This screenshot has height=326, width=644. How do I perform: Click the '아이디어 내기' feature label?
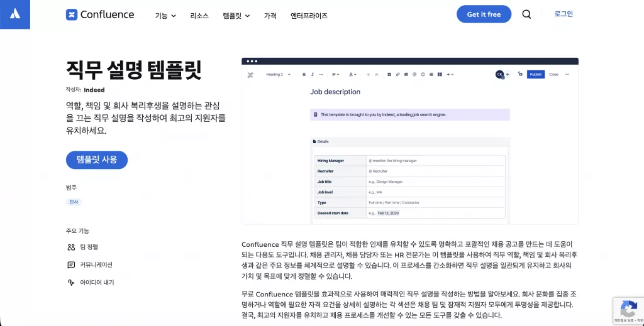[x=97, y=283]
